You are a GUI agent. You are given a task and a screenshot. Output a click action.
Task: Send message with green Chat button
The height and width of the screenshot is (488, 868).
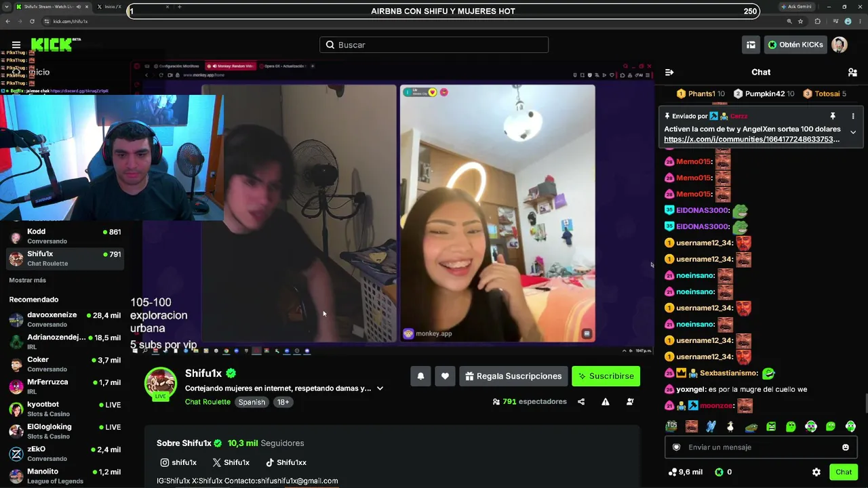coord(844,472)
